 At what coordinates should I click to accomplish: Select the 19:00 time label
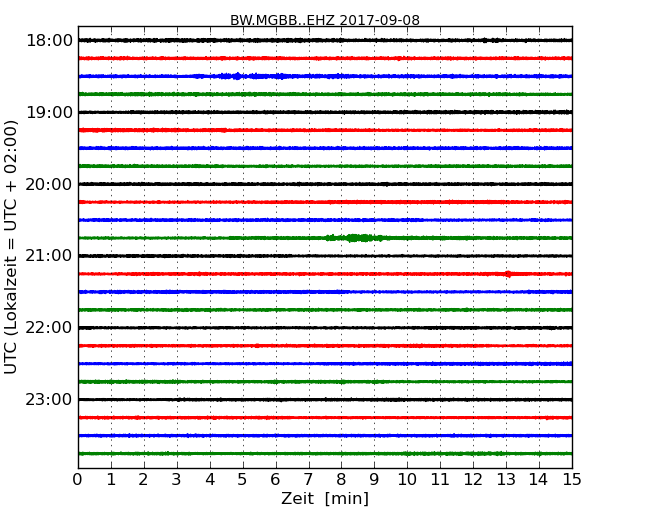tap(49, 112)
